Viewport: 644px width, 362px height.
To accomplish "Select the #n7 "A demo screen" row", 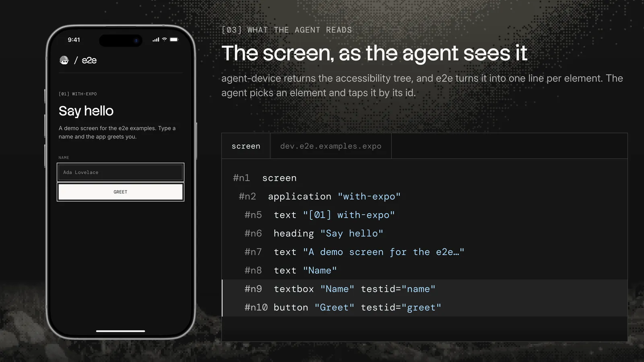I will (425, 252).
